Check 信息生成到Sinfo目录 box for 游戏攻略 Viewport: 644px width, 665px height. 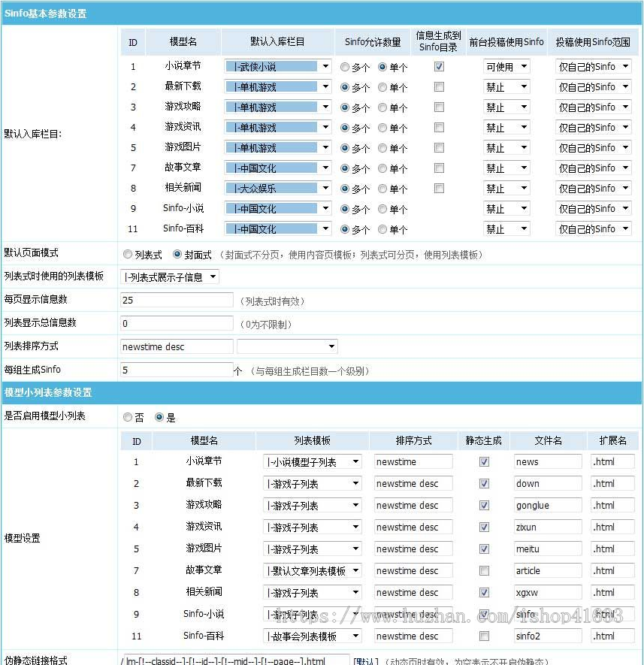pyautogui.click(x=439, y=107)
